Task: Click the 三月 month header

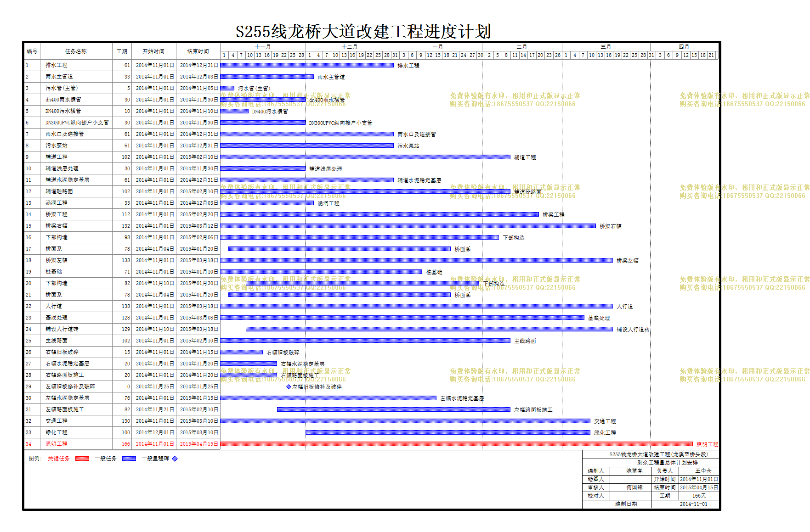Action: [606, 47]
